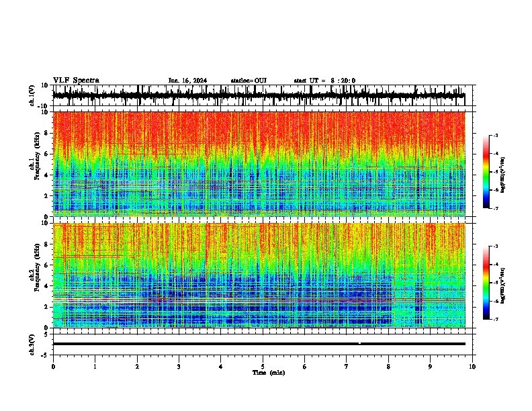532x411 pixels.
Task: Click the "start UT = 8 : 20: 0" text
Action: tap(324, 81)
